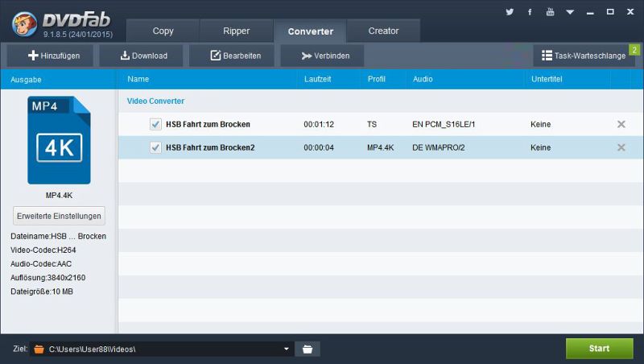Screen dimensions: 644x364
Task: Click audio DE WMAPRO/2 cell
Action: pos(438,147)
